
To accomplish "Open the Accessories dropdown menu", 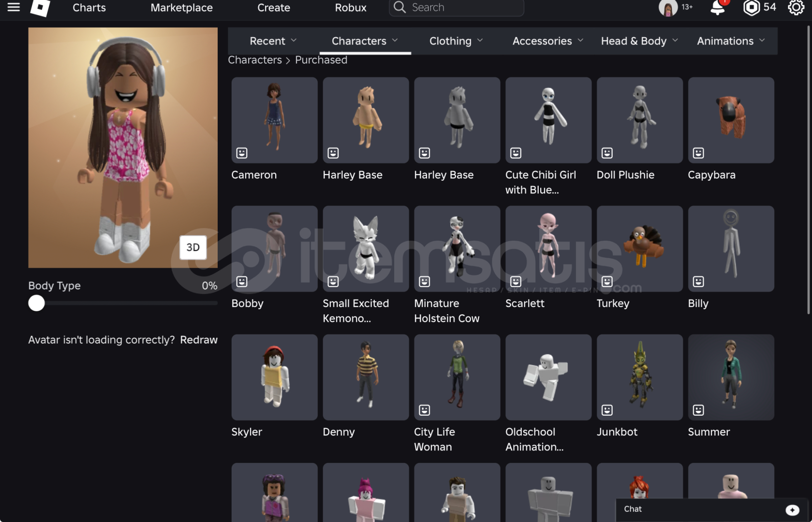I will (547, 41).
